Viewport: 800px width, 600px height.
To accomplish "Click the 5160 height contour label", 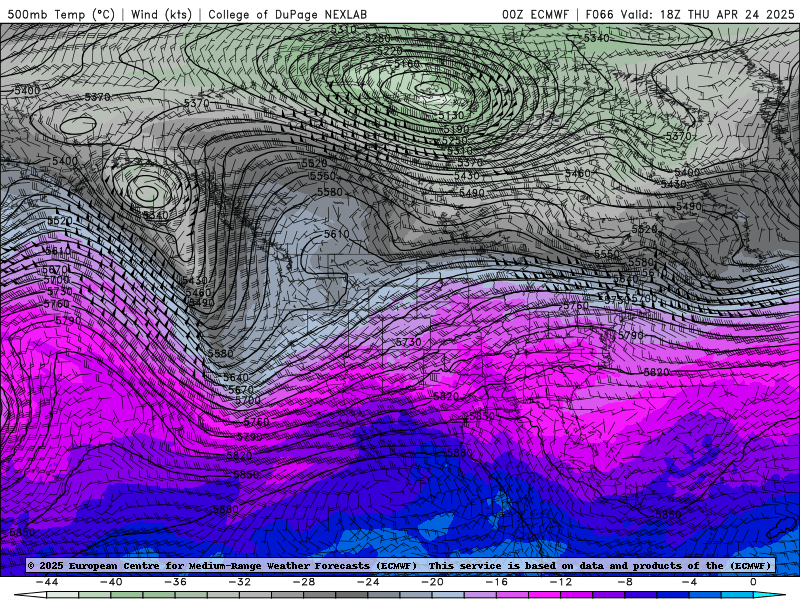I will [407, 64].
